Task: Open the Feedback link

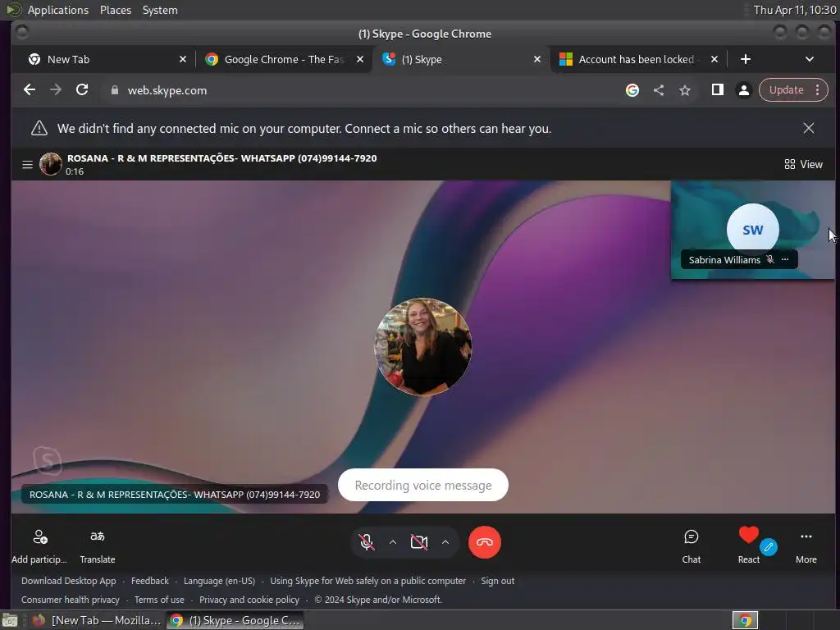Action: (x=150, y=581)
